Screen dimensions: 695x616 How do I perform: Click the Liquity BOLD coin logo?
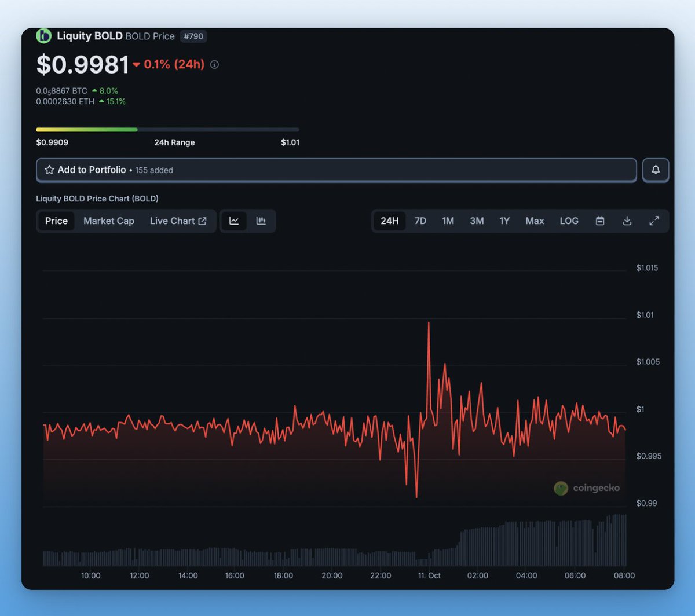[43, 36]
